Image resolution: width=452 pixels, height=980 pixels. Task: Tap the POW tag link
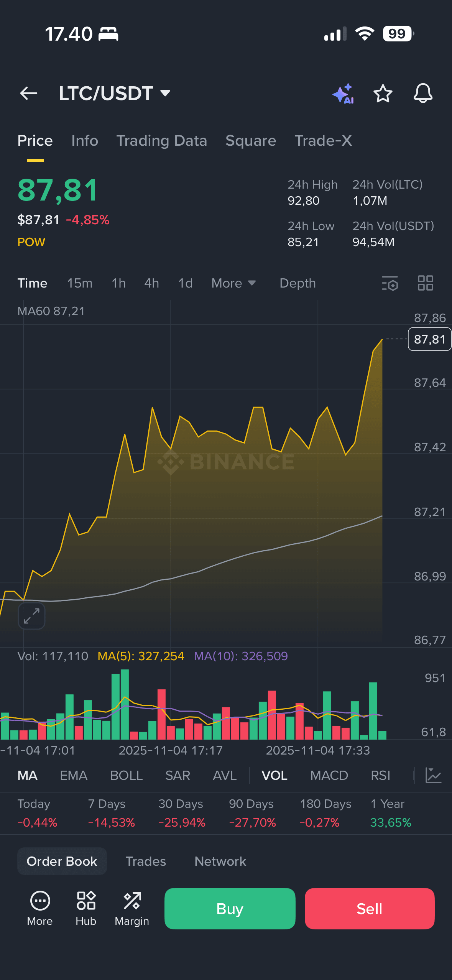pyautogui.click(x=31, y=242)
